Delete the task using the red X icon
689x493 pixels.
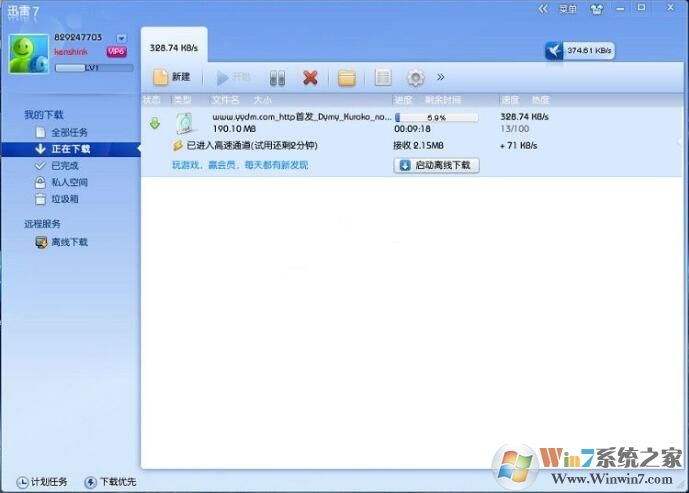tap(310, 77)
